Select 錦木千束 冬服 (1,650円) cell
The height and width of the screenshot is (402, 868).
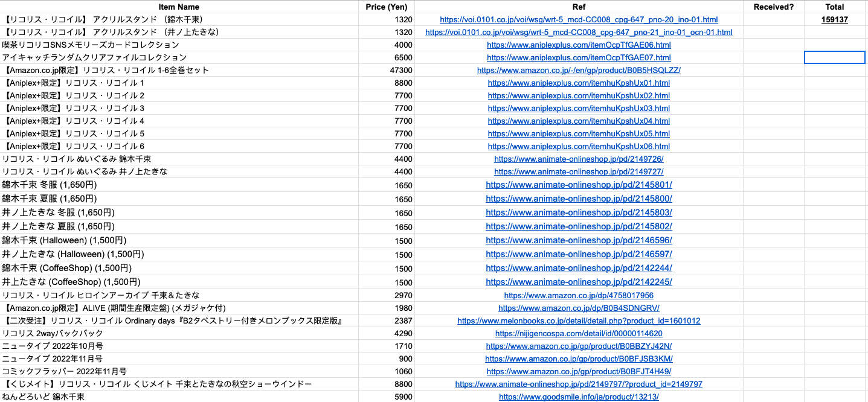(179, 185)
